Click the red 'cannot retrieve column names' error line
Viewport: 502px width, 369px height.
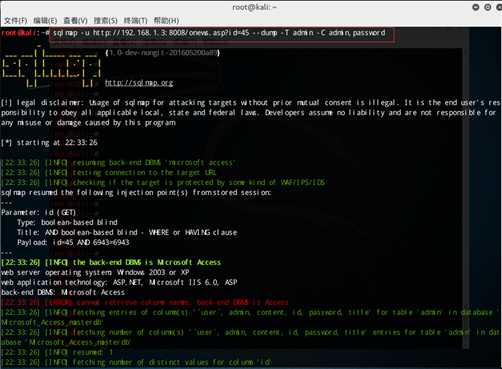point(145,302)
